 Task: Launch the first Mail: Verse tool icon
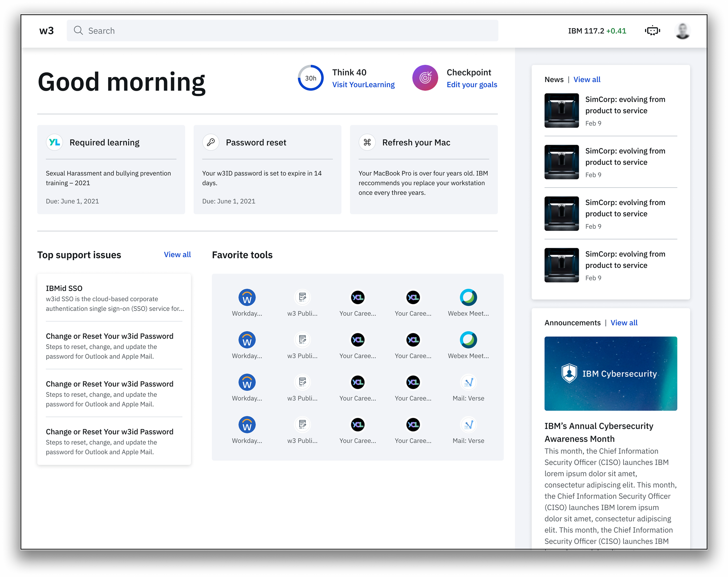tap(468, 382)
